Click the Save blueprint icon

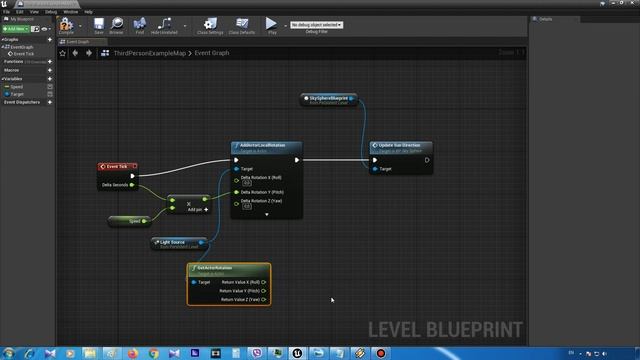tap(99, 25)
